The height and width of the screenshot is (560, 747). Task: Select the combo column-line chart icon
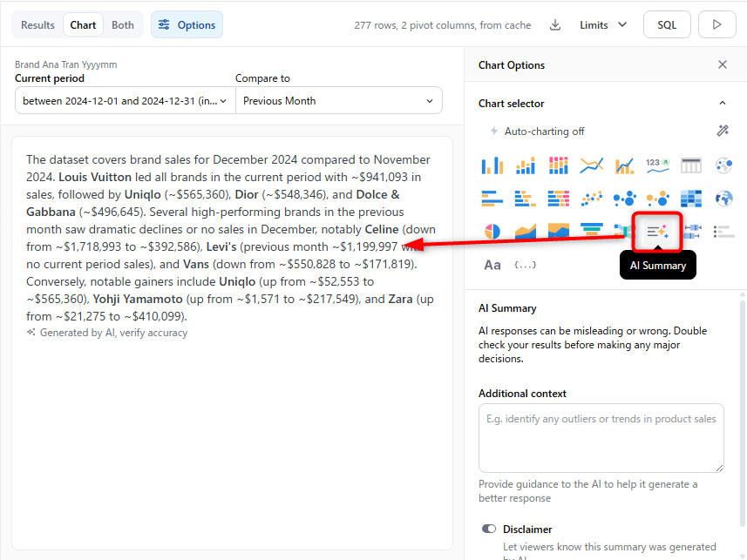coord(625,165)
